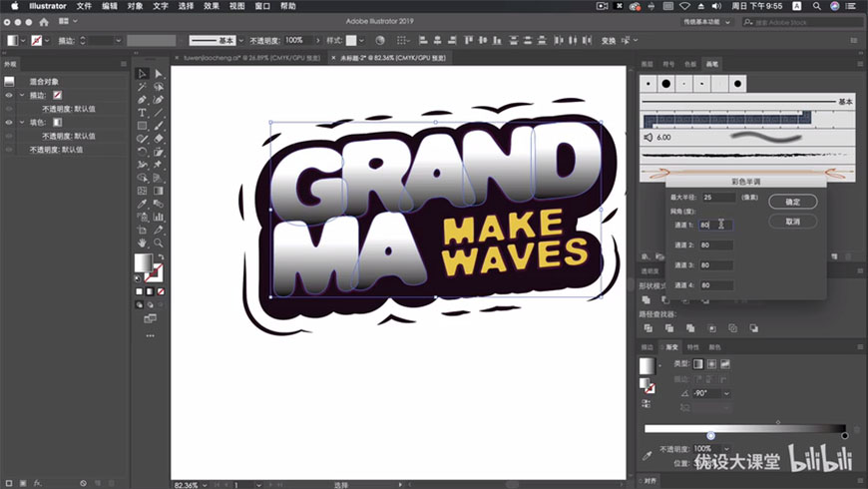Switch to the 色板 panel tab
868x489 pixels.
pos(691,64)
